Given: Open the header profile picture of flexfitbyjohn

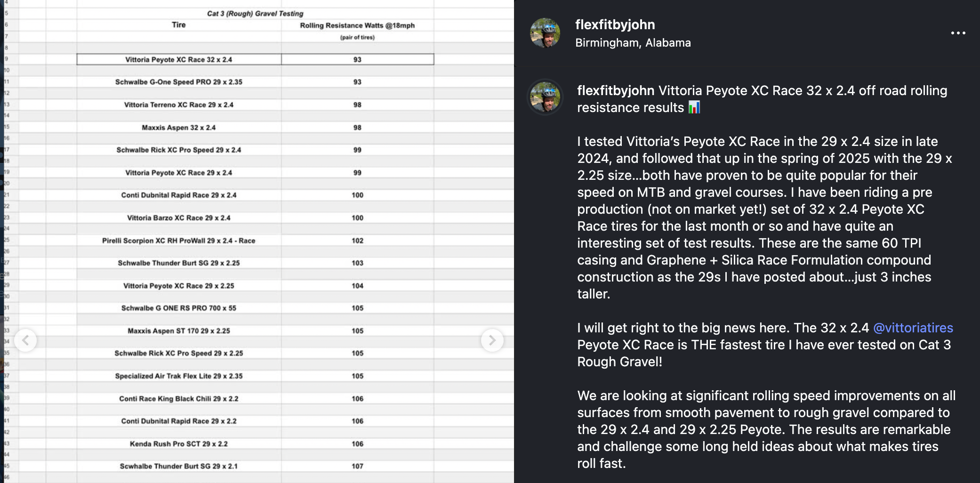Looking at the screenshot, I should tap(545, 33).
